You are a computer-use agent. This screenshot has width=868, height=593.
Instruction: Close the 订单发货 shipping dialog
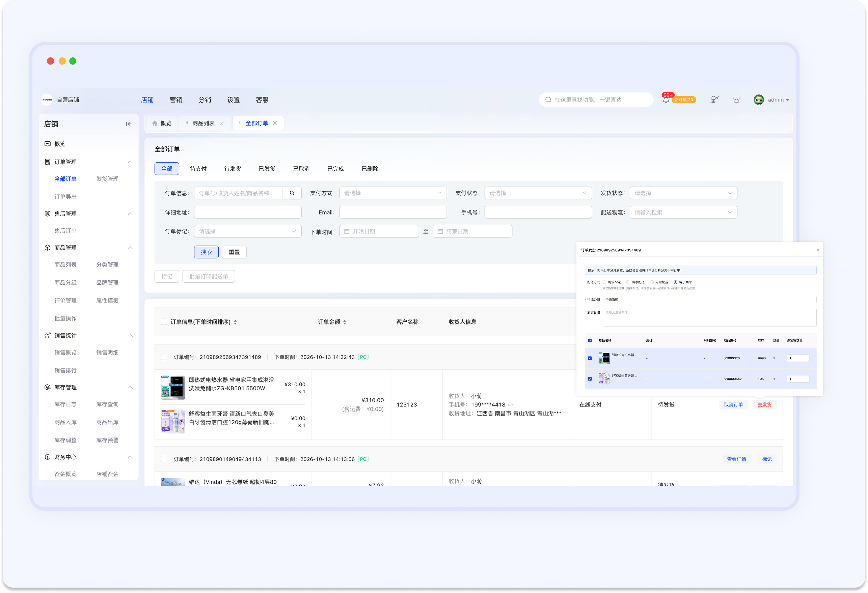818,250
